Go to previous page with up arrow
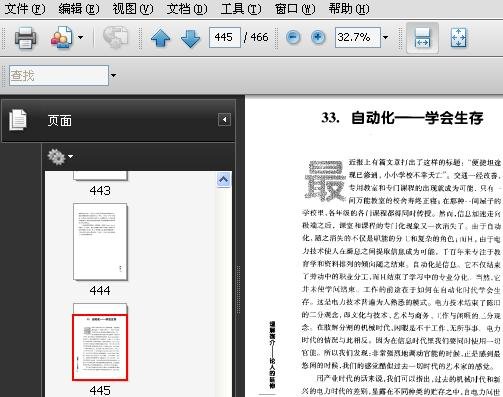 (160, 38)
